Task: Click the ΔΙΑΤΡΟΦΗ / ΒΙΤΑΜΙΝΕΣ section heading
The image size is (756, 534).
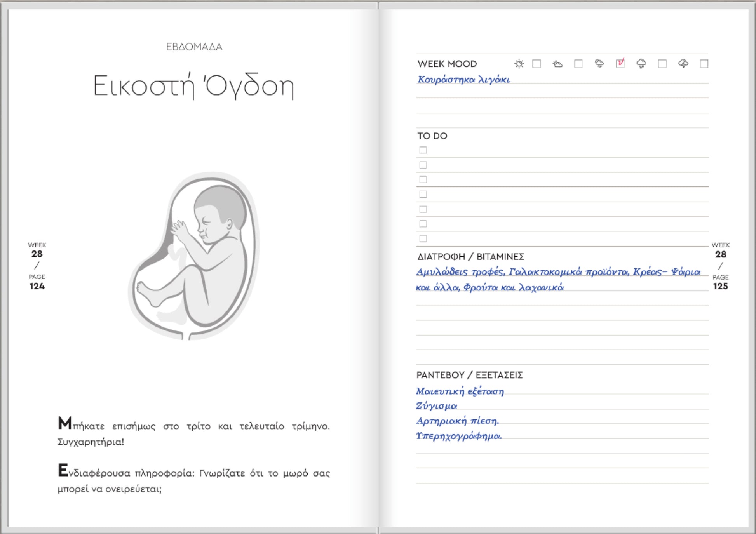Action: pyautogui.click(x=470, y=257)
